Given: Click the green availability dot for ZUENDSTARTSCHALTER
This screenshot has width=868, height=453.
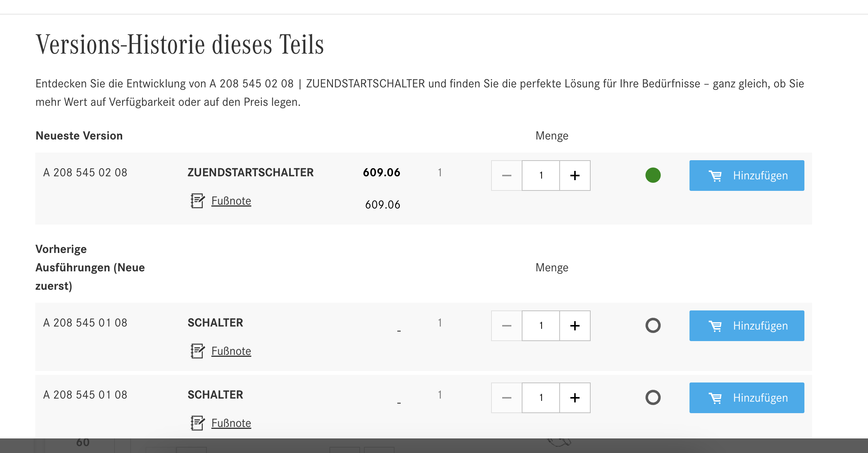Looking at the screenshot, I should (653, 175).
